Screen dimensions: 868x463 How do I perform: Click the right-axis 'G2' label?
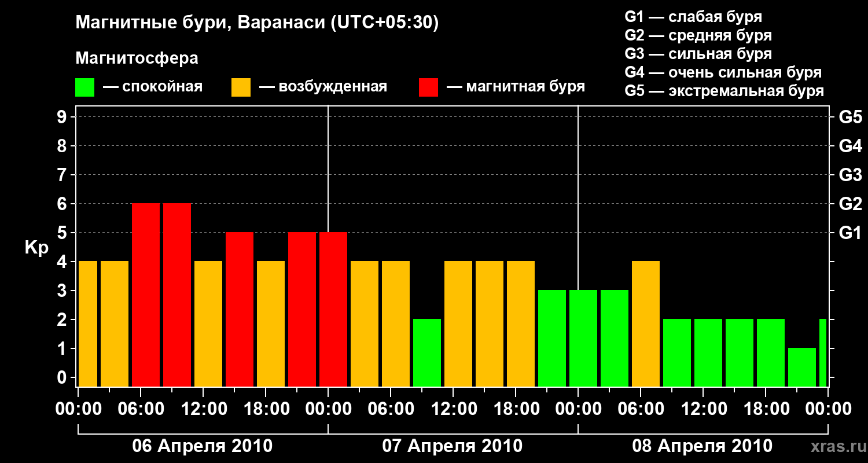coord(851,204)
